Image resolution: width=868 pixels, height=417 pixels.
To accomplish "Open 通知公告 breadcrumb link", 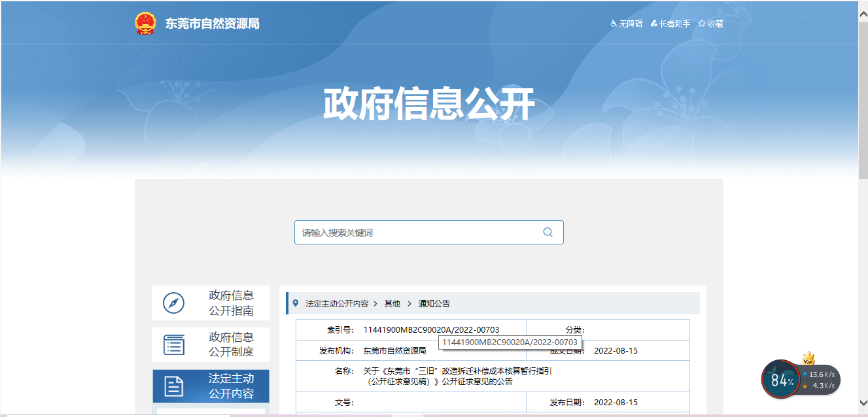I will (x=434, y=304).
